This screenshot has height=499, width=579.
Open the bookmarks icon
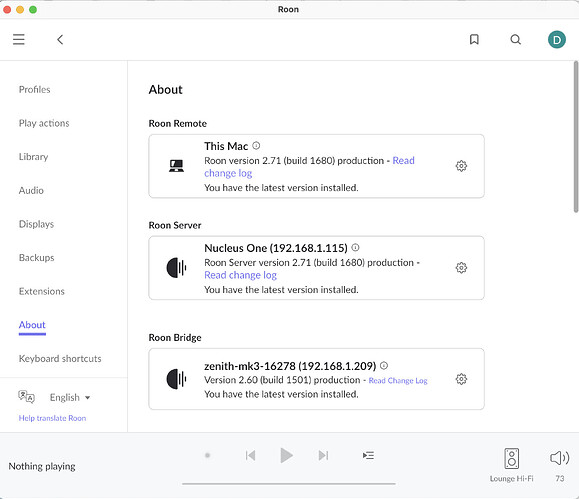click(474, 39)
